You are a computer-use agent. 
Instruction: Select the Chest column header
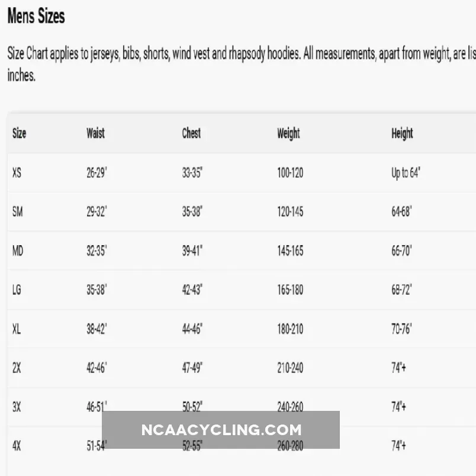(191, 133)
